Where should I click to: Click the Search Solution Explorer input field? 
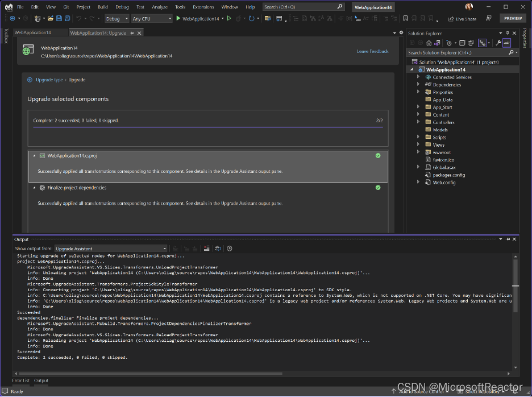[457, 53]
